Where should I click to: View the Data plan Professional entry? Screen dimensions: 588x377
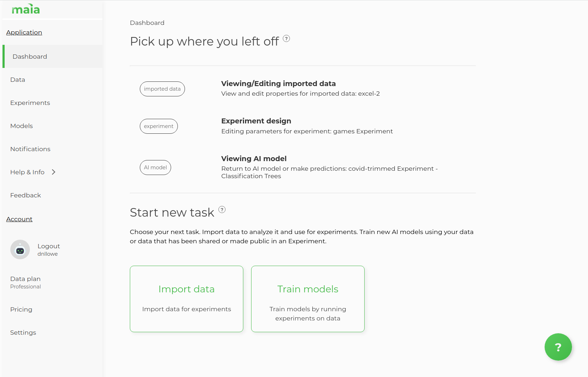[x=26, y=282]
